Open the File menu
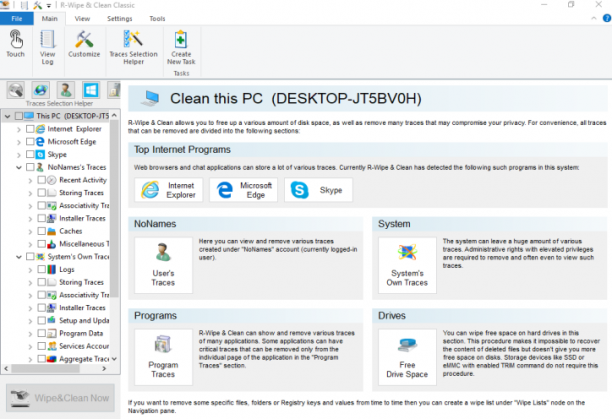This screenshot has width=612, height=419. pos(17,18)
